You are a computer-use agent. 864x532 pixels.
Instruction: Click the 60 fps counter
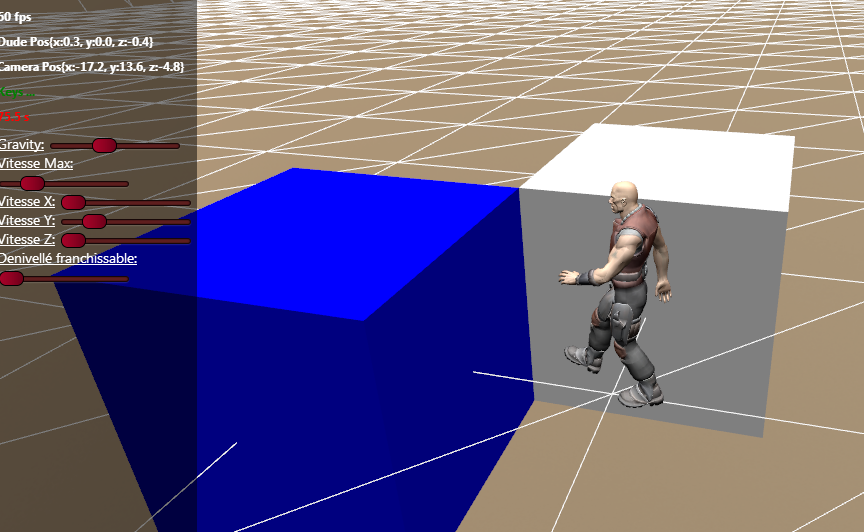[15, 17]
